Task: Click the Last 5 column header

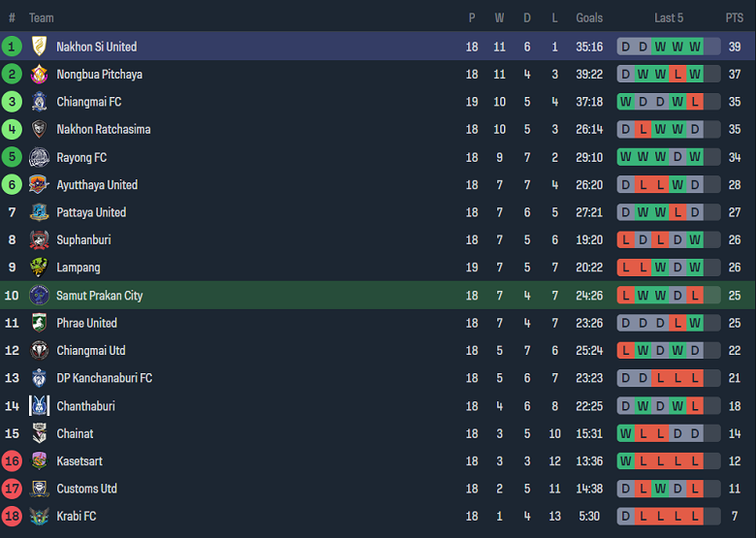Action: pyautogui.click(x=669, y=17)
